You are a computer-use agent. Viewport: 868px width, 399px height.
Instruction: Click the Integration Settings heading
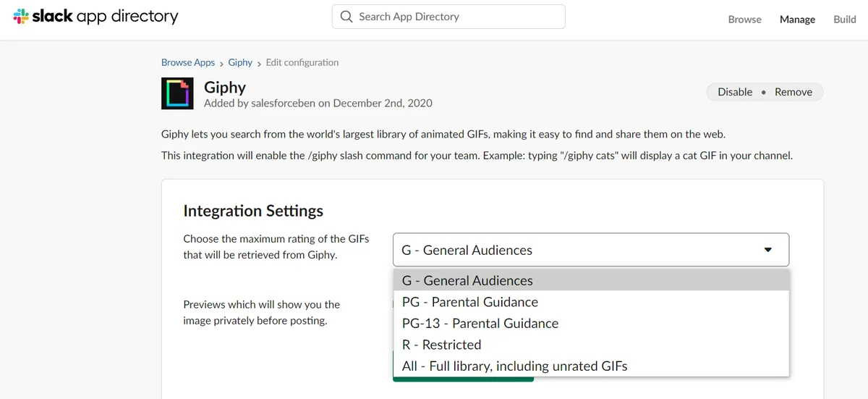click(253, 211)
